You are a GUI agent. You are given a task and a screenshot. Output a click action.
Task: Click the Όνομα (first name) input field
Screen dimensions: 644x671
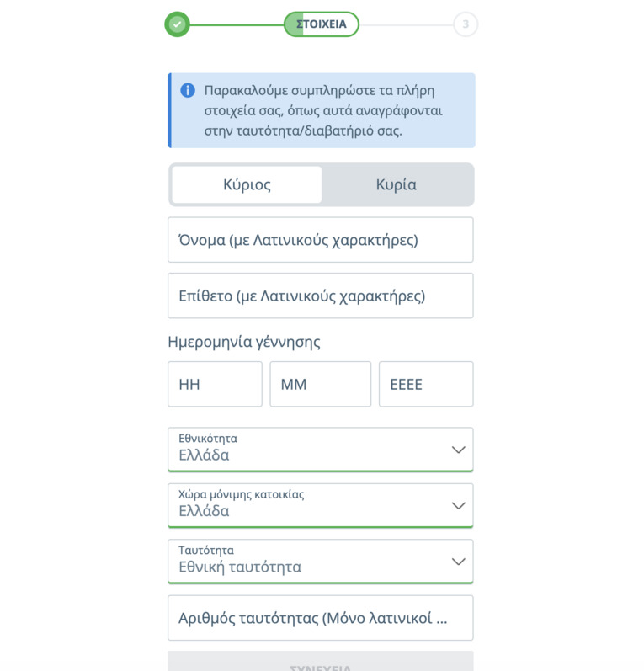(321, 240)
